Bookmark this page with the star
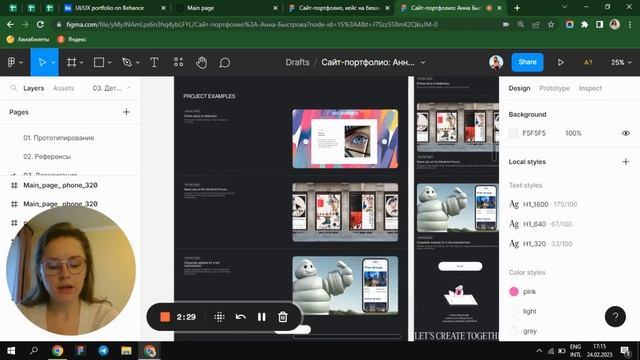Image resolution: width=640 pixels, height=360 pixels. pos(551,24)
